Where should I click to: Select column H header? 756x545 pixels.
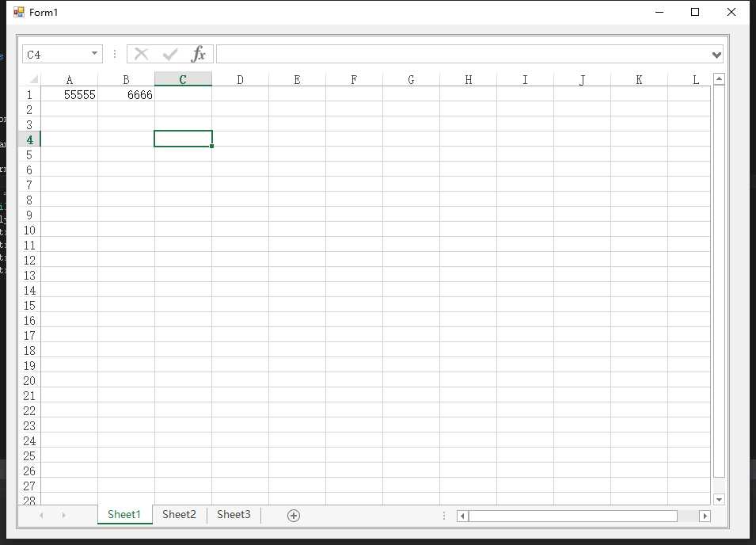[x=468, y=79]
